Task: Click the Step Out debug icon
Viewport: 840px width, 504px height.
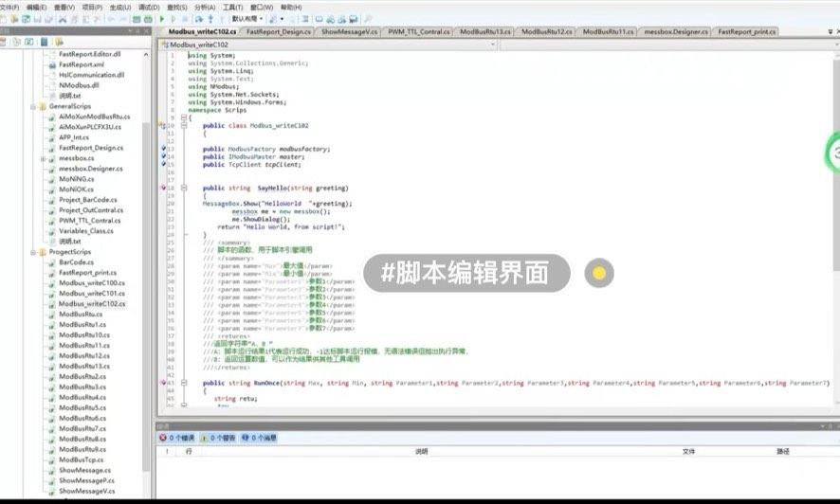Action: tap(222, 19)
